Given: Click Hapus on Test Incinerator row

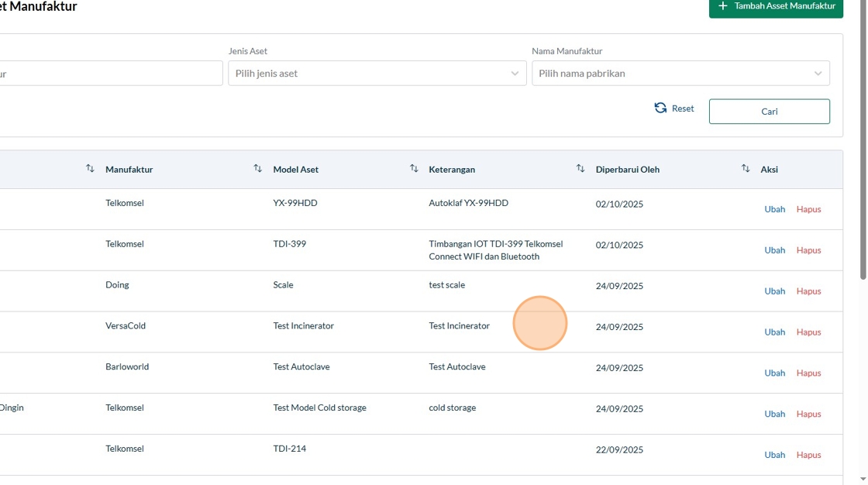Looking at the screenshot, I should (808, 332).
